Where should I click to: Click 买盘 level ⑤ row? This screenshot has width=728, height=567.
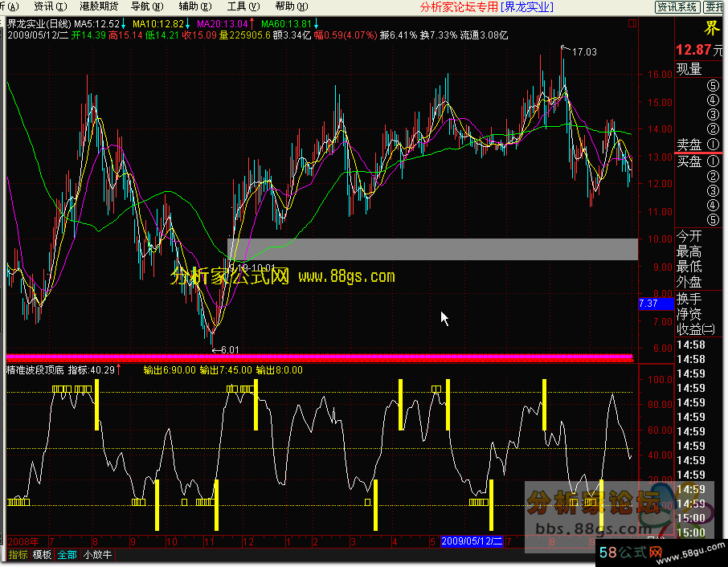714,220
